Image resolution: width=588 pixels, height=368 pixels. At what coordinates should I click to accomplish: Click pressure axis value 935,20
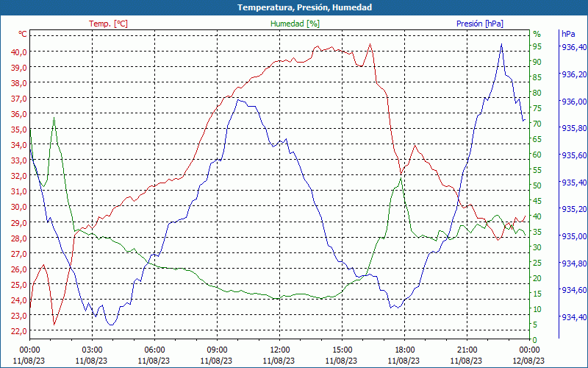point(573,209)
